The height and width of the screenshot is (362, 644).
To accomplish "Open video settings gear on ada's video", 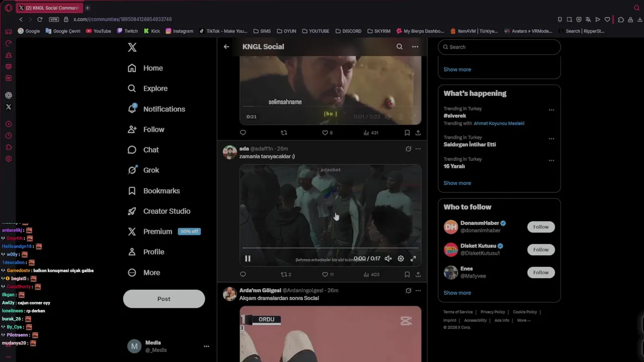I will pyautogui.click(x=401, y=258).
